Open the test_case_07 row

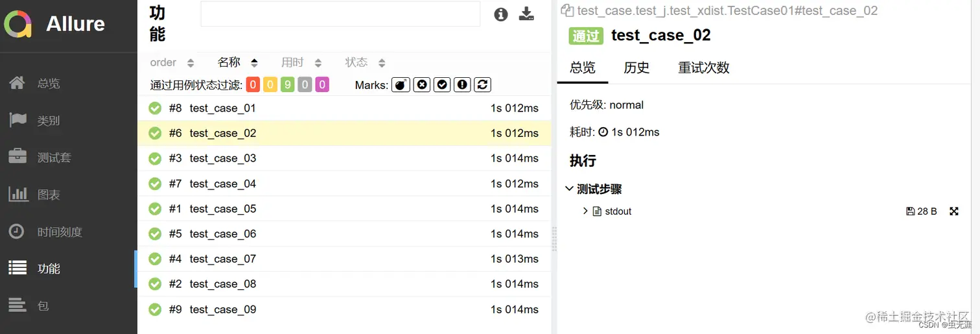tap(344, 259)
